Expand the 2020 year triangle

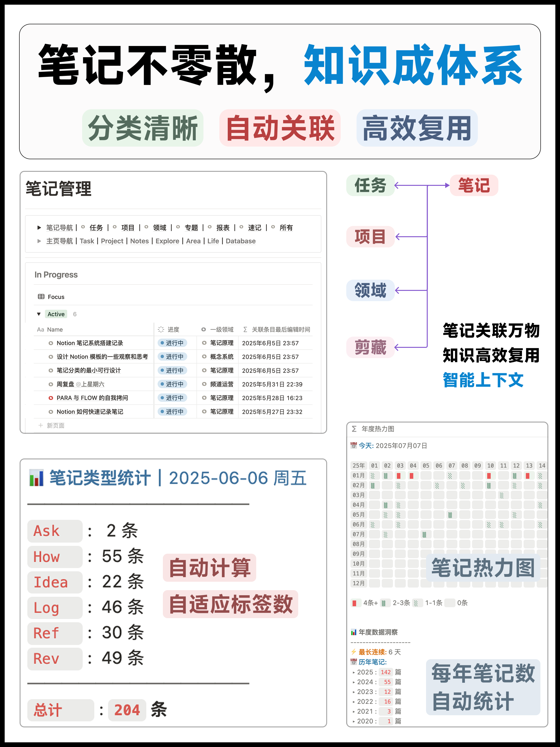pos(354,722)
